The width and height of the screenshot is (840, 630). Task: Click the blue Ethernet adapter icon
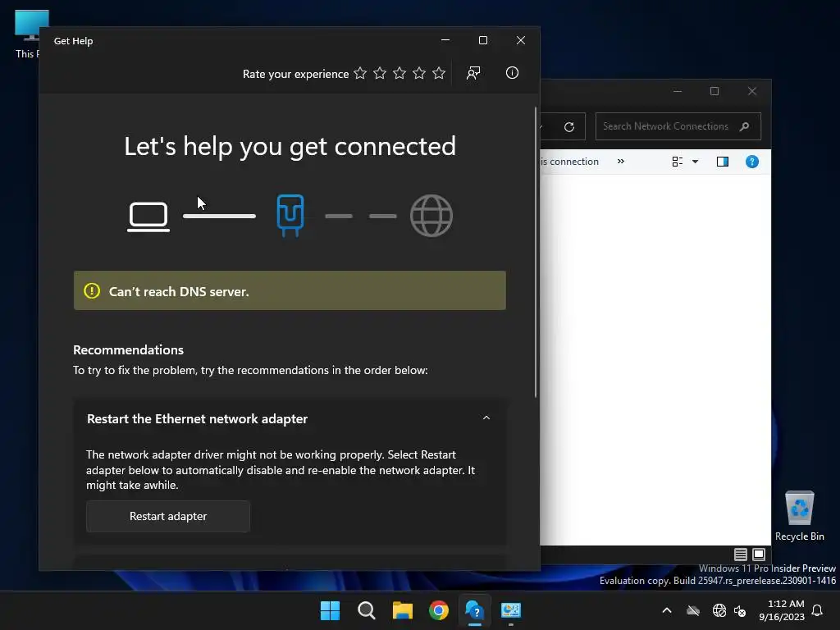[290, 216]
